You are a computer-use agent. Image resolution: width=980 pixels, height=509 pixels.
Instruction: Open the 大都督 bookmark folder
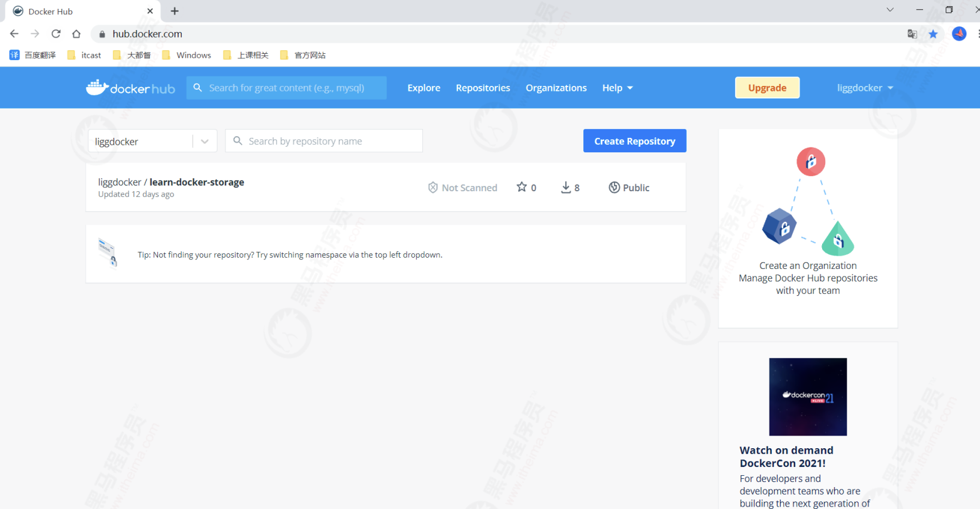(132, 55)
